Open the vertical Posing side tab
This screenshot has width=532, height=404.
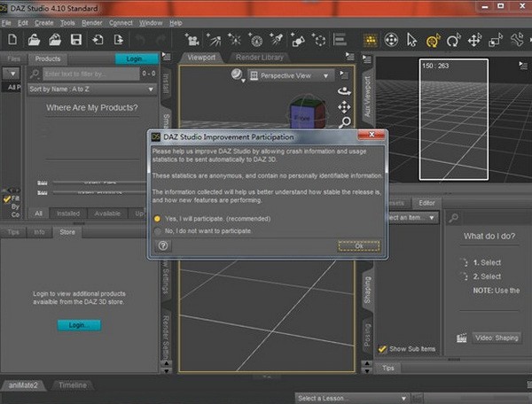(x=368, y=335)
